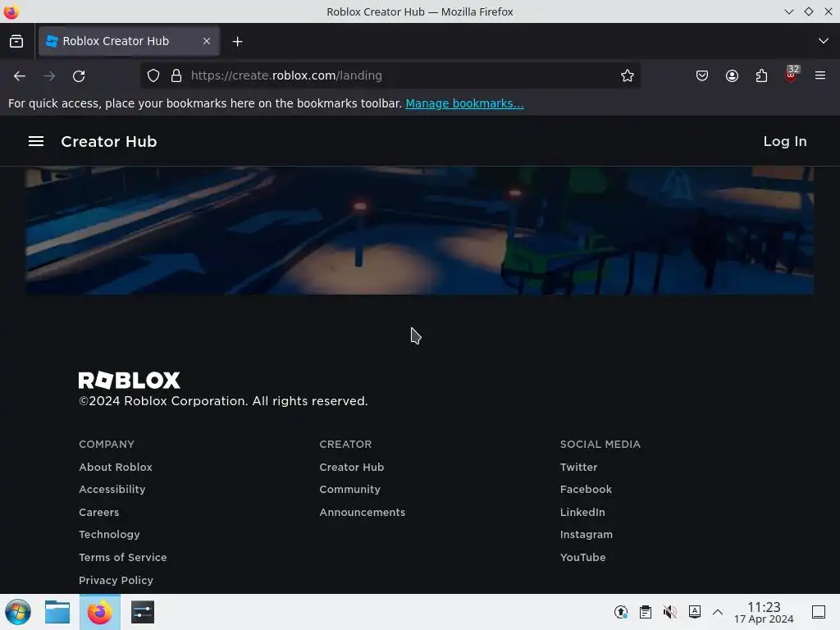The height and width of the screenshot is (630, 840).
Task: Click the window menu chevron in the title bar
Action: [788, 11]
